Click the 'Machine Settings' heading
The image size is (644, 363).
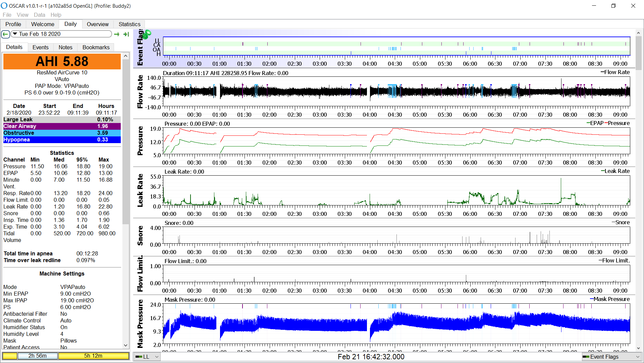[x=62, y=274]
